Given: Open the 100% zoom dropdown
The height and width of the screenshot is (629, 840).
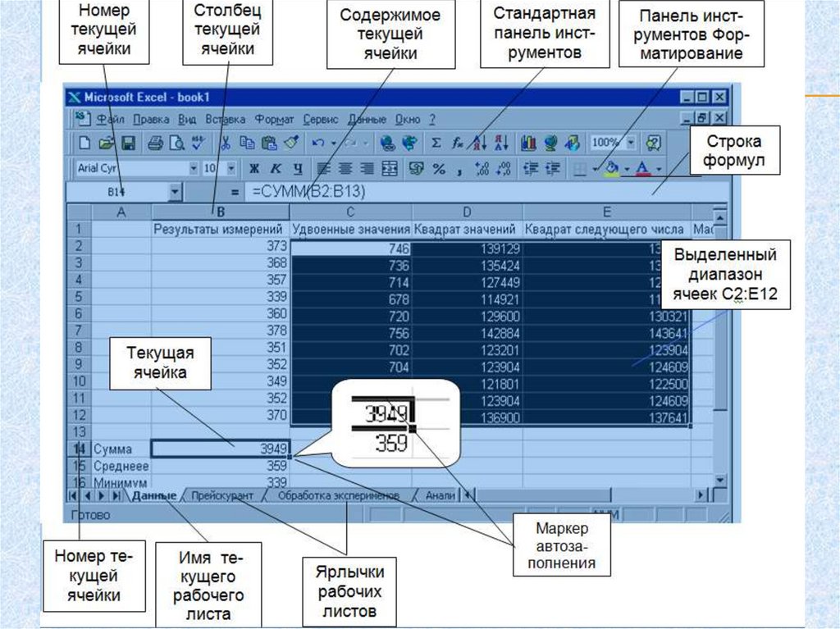Looking at the screenshot, I should click(x=630, y=143).
